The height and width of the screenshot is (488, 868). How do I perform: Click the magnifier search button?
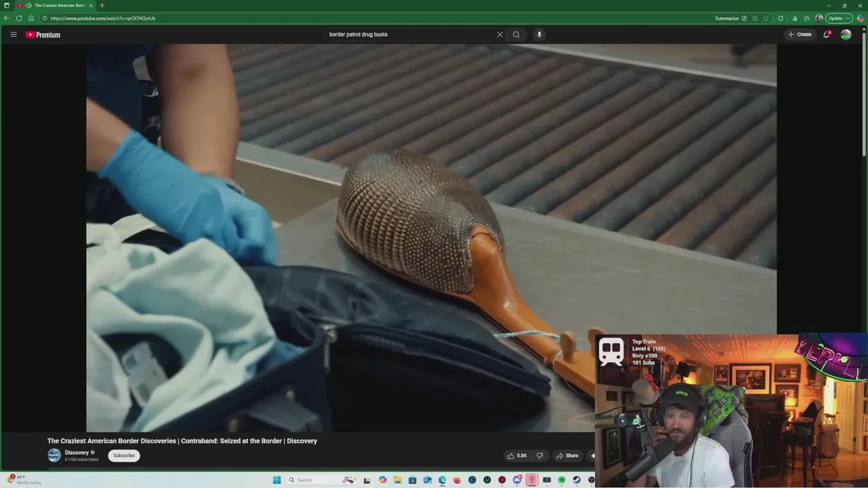[516, 35]
